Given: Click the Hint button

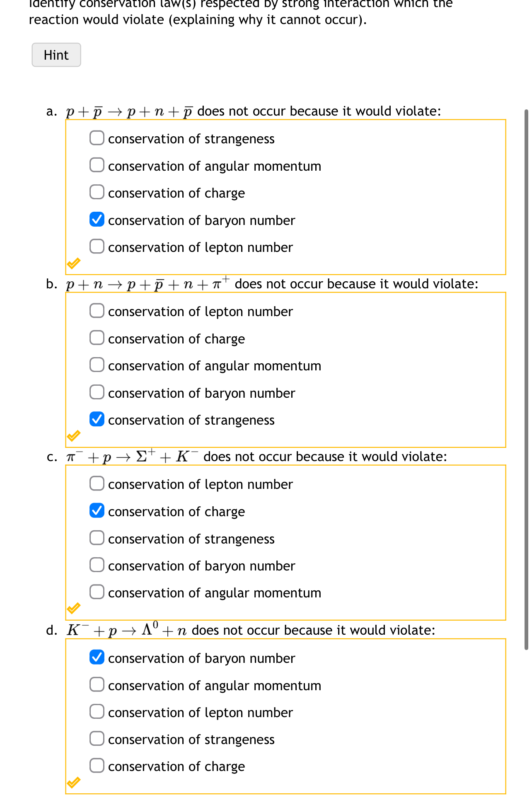Looking at the screenshot, I should [56, 55].
